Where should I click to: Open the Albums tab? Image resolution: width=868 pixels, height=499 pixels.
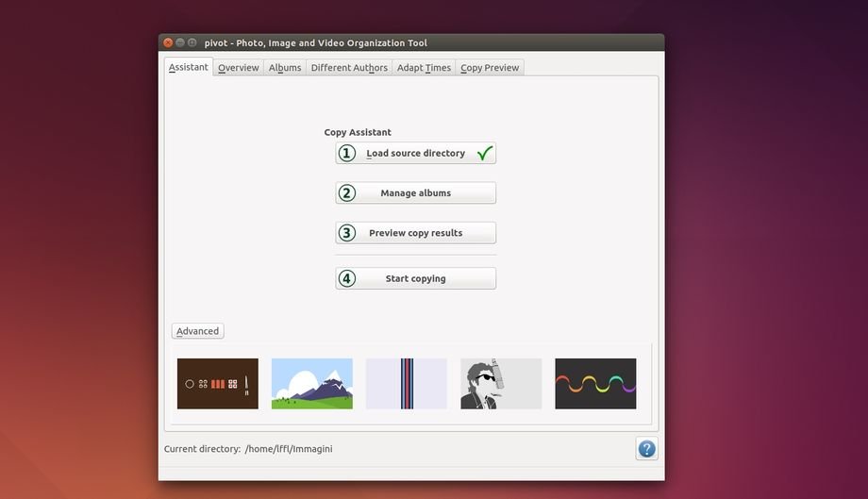click(285, 68)
